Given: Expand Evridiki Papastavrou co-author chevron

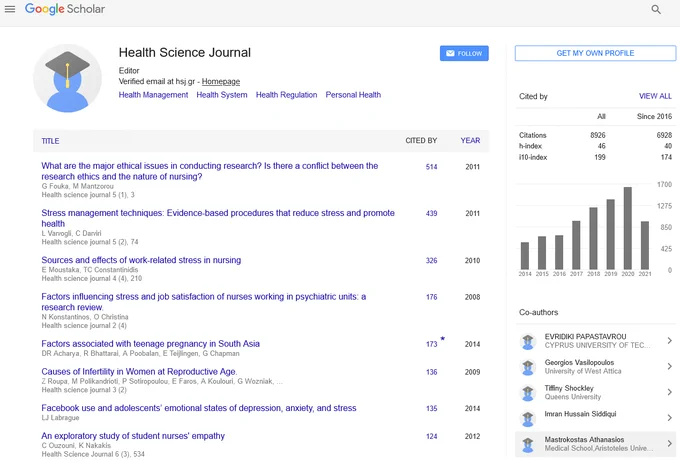Looking at the screenshot, I should (670, 341).
